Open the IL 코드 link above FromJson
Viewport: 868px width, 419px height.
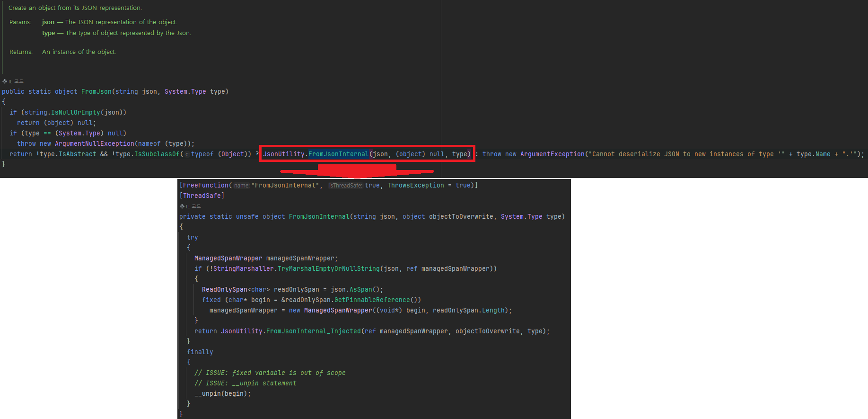pyautogui.click(x=13, y=81)
